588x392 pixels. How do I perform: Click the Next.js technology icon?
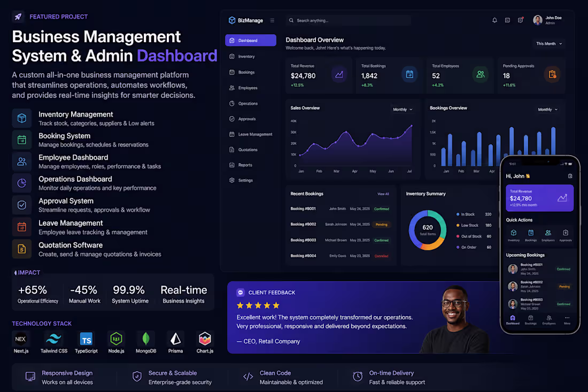[21, 339]
